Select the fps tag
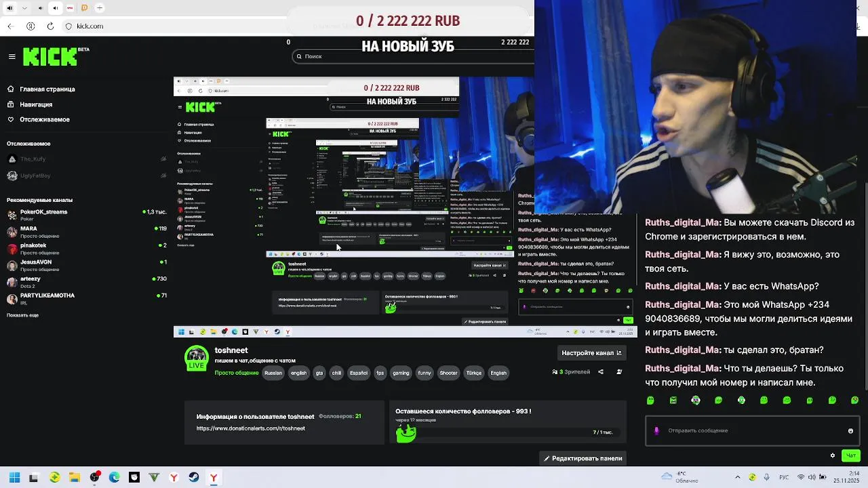Image resolution: width=868 pixels, height=488 pixels. click(380, 373)
